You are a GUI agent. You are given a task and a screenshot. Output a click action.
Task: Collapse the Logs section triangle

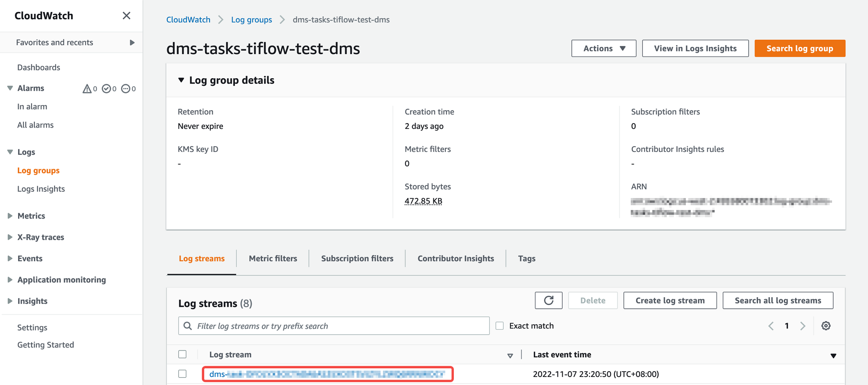[10, 152]
